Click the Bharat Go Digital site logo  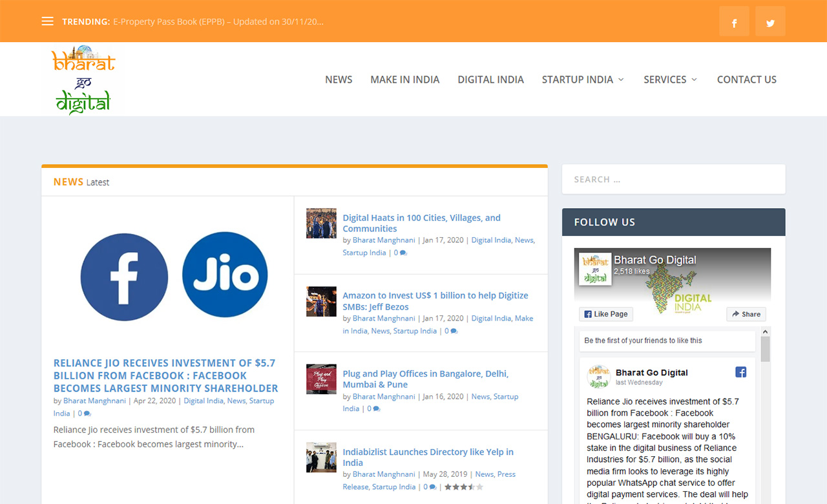83,79
